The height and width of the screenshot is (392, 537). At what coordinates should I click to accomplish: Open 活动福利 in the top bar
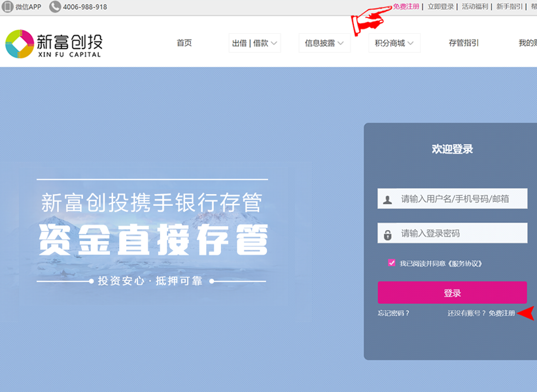tap(475, 7)
